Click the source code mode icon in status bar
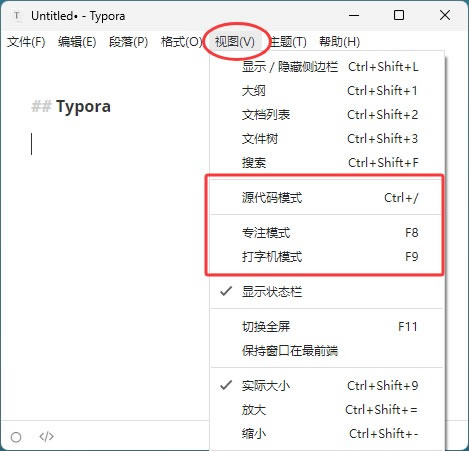469x451 pixels. pos(46,436)
